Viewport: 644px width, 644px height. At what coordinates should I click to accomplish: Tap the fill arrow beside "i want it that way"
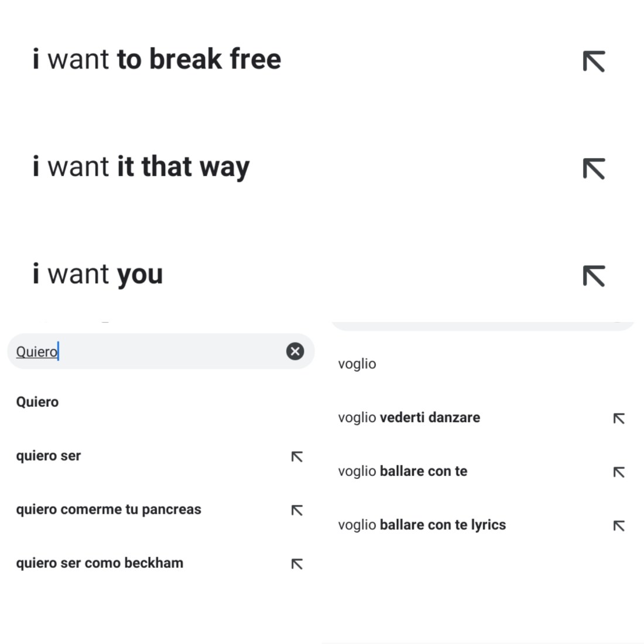[x=594, y=169]
